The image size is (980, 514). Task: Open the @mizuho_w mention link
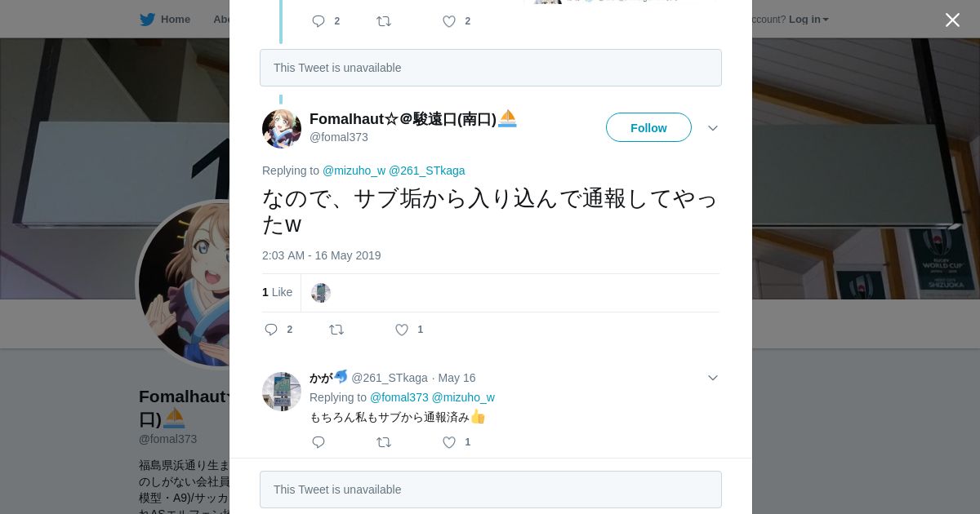[x=354, y=171]
